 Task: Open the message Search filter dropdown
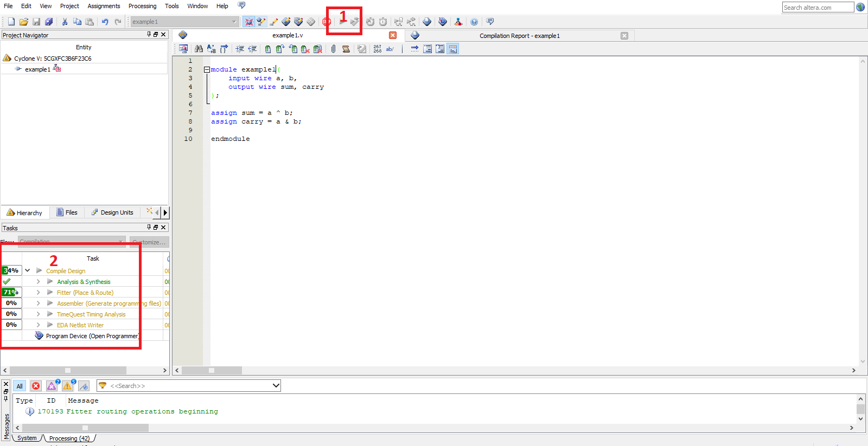pos(276,386)
